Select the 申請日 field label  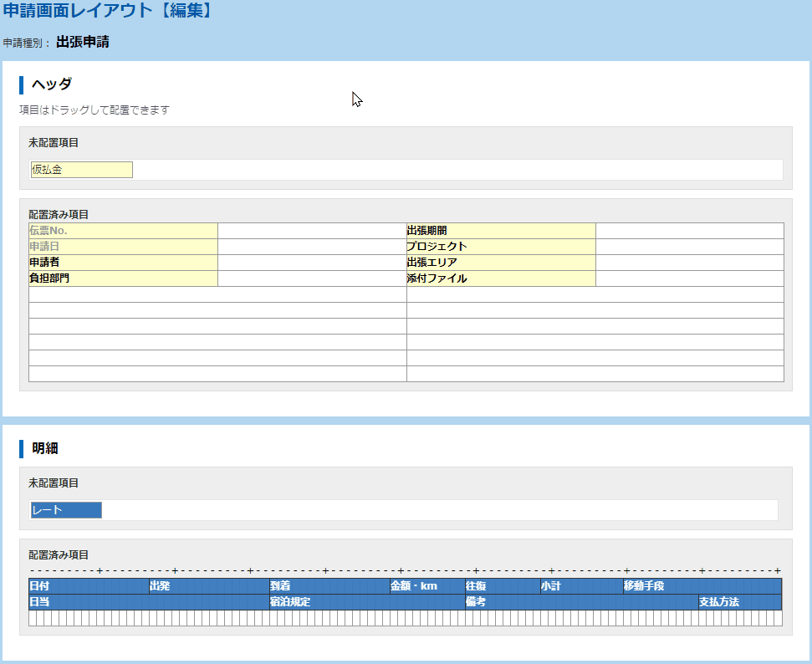pyautogui.click(x=123, y=247)
